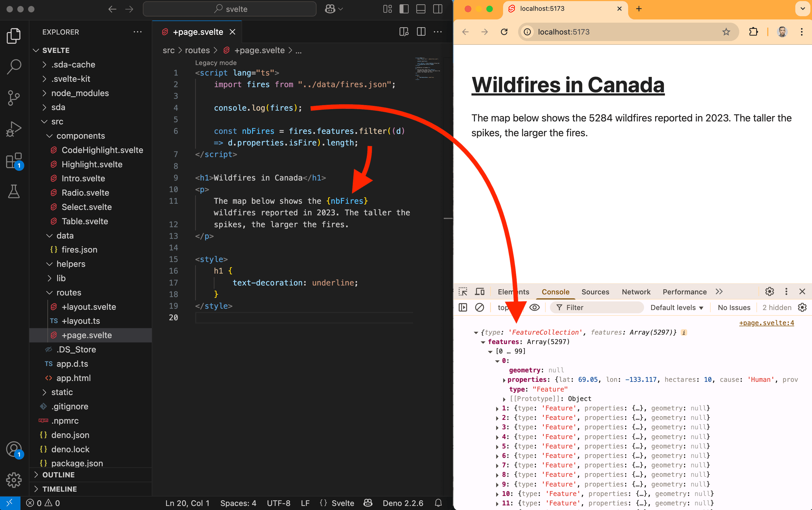Go back using VS Code navigation arrow
This screenshot has height=510, width=812.
click(112, 9)
